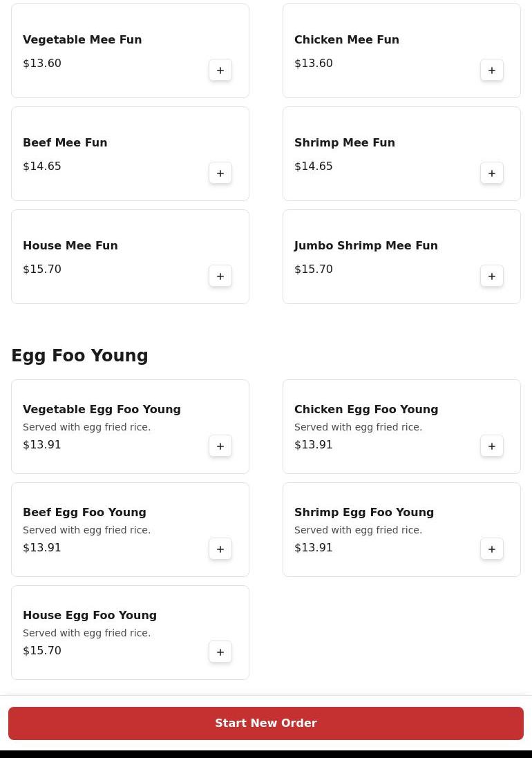Add Vegetable Egg Foo Young to order
Screen dimensions: 532x758
click(220, 446)
